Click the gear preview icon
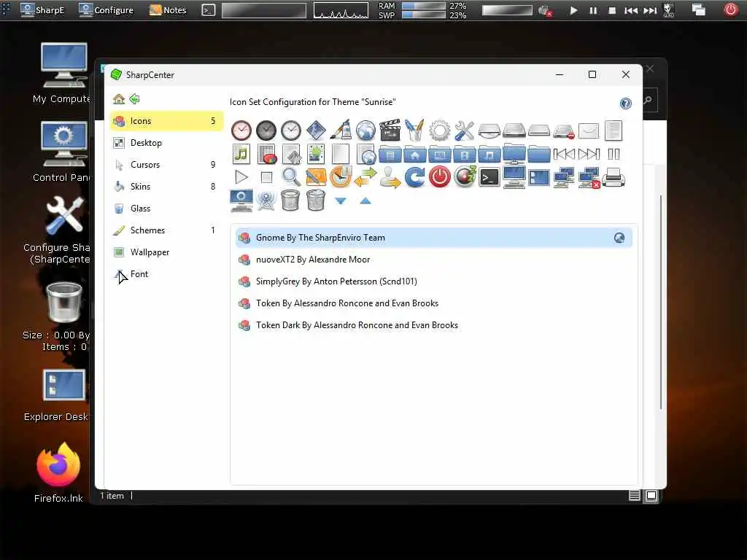 (x=439, y=131)
